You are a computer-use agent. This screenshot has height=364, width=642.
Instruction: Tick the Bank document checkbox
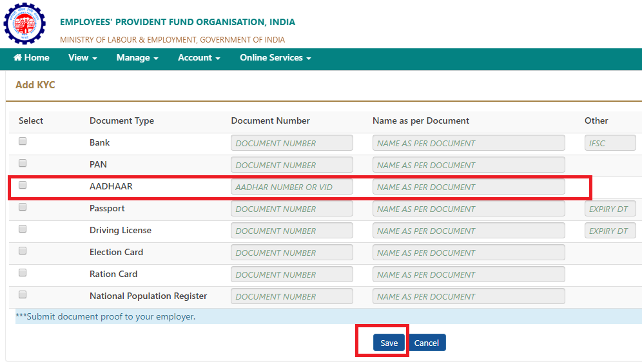tap(23, 141)
